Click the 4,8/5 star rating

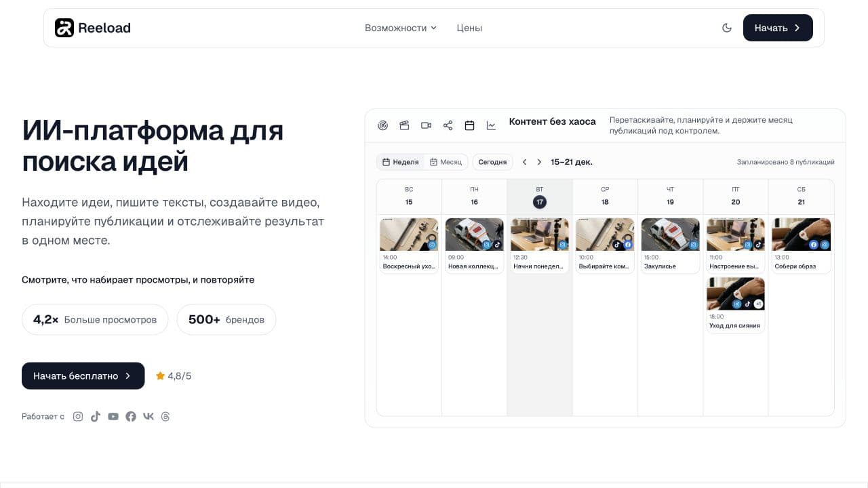pyautogui.click(x=174, y=375)
